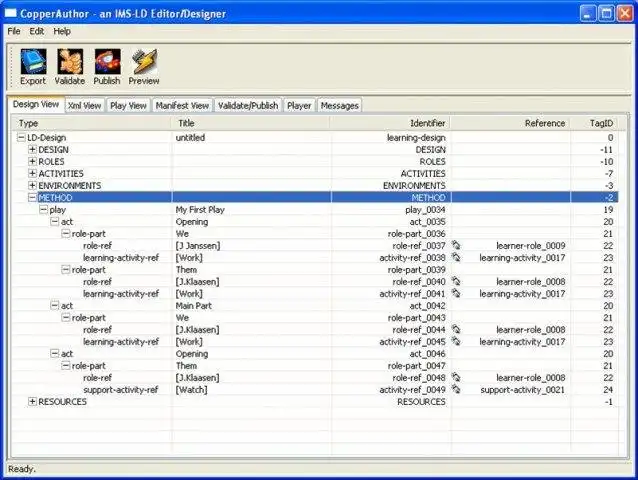The height and width of the screenshot is (480, 638).
Task: Collapse the act_0035 Opening node
Action: click(x=55, y=221)
